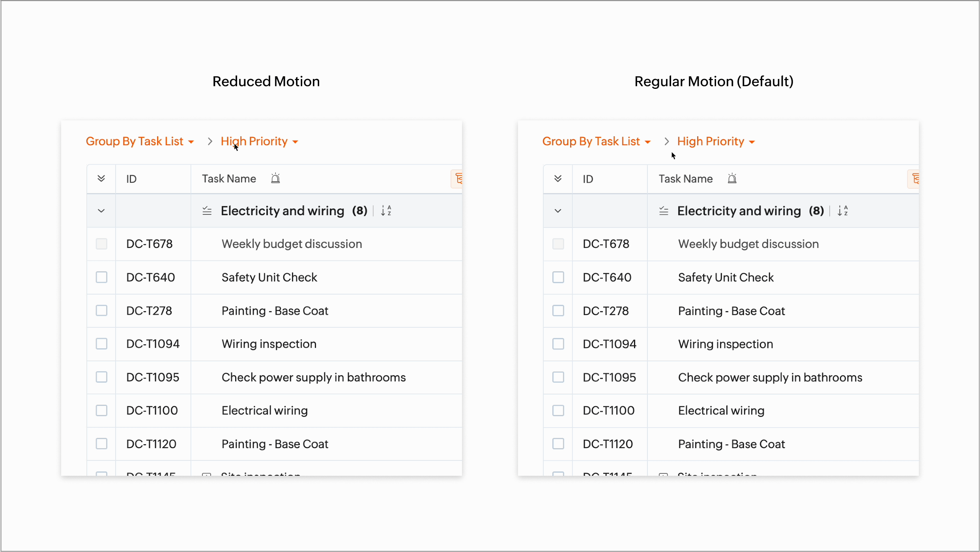The height and width of the screenshot is (552, 980).
Task: Check DC-T1094 checkbox in Regular Motion panel
Action: coord(558,344)
